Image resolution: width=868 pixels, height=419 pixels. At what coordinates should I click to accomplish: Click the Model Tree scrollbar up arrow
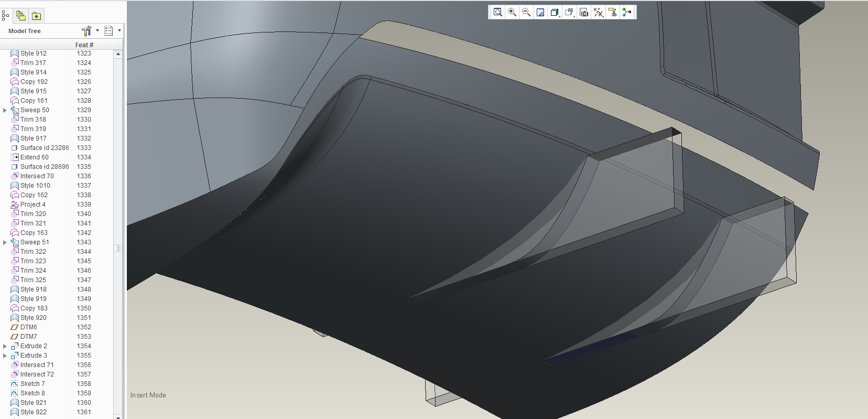pos(118,54)
